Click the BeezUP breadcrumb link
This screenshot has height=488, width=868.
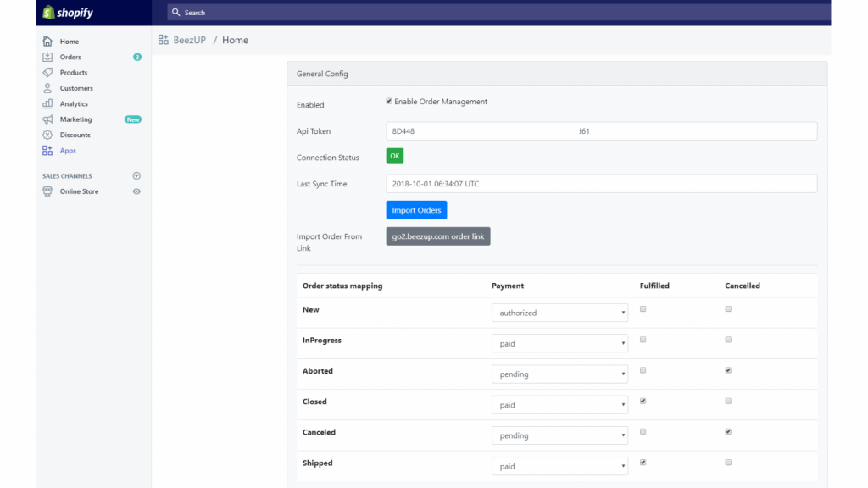click(x=189, y=40)
